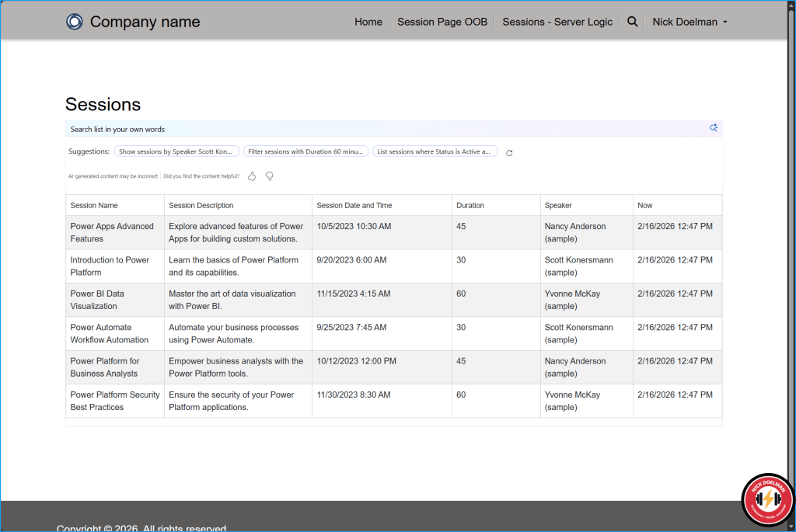Click the AI search sparkle icon
The height and width of the screenshot is (532, 796).
[x=714, y=128]
